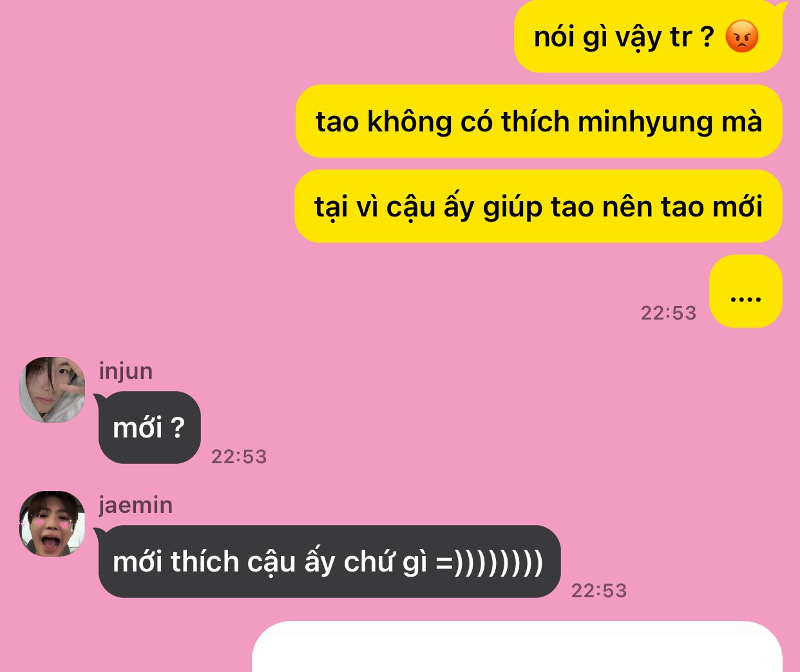Tap the "tại vì cậu ấy giúp tao" bubble

click(538, 206)
